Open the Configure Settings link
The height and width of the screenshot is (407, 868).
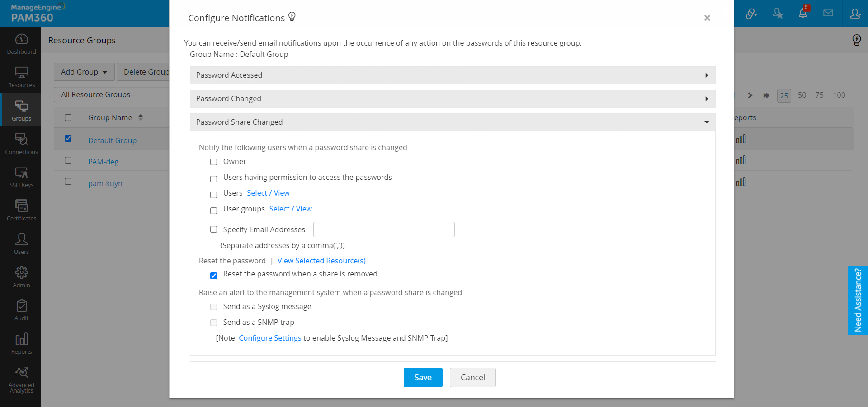[270, 338]
